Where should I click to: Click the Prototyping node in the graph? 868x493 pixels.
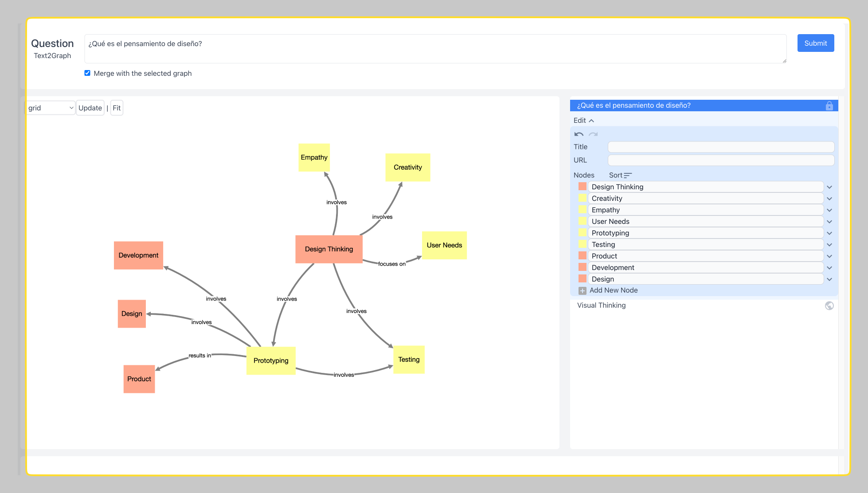271,361
